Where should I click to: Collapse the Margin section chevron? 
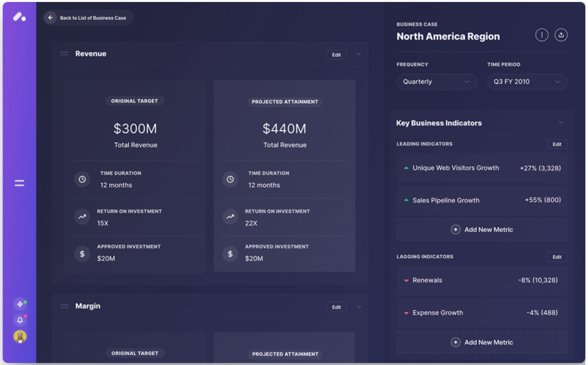(x=359, y=307)
